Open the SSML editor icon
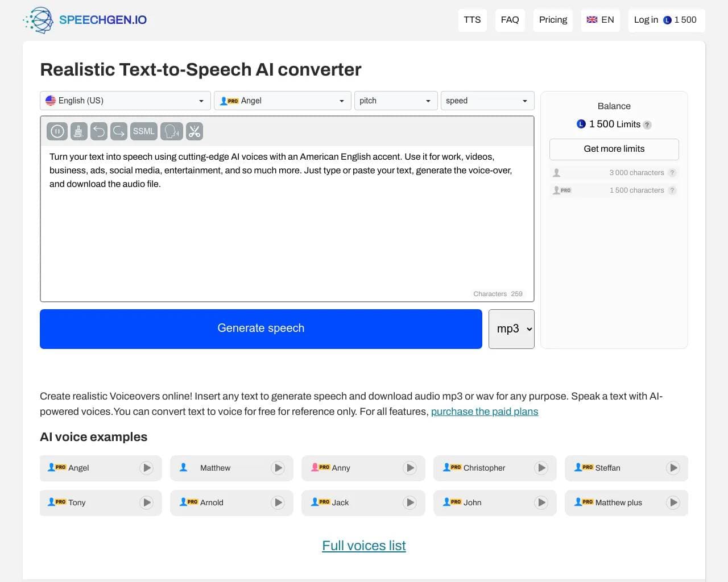 [143, 131]
